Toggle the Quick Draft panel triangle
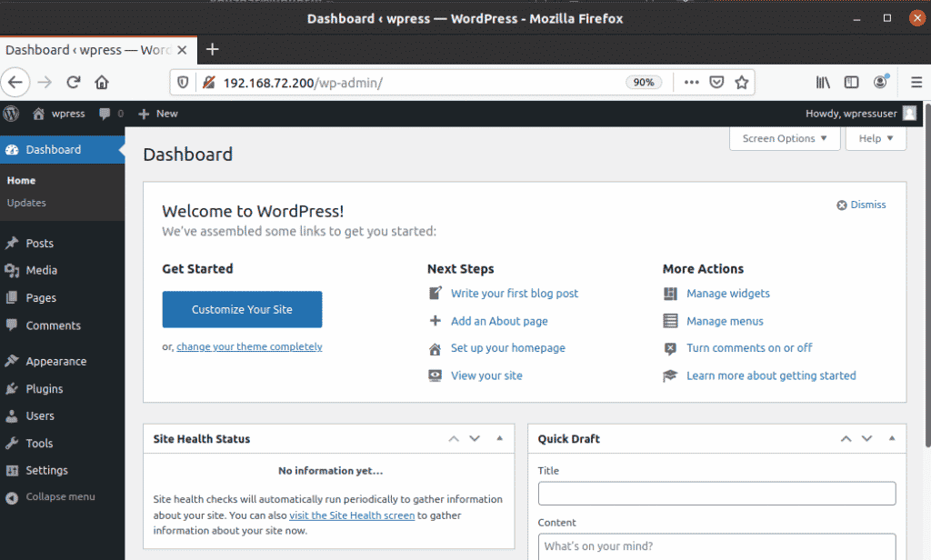Screen dimensions: 931x560 pyautogui.click(x=892, y=439)
